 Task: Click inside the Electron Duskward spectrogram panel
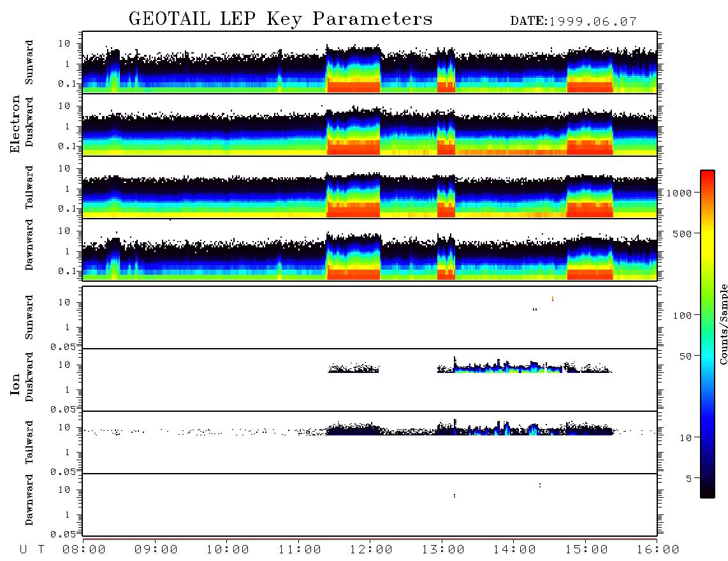[370, 124]
